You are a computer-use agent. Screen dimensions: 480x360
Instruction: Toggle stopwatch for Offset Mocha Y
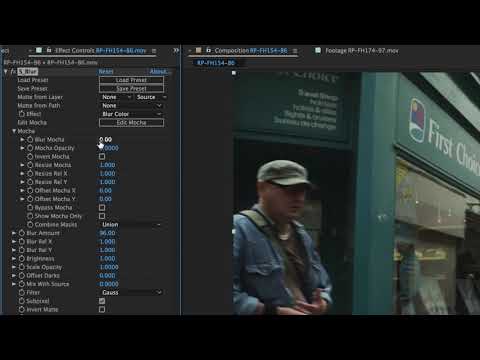click(x=30, y=199)
